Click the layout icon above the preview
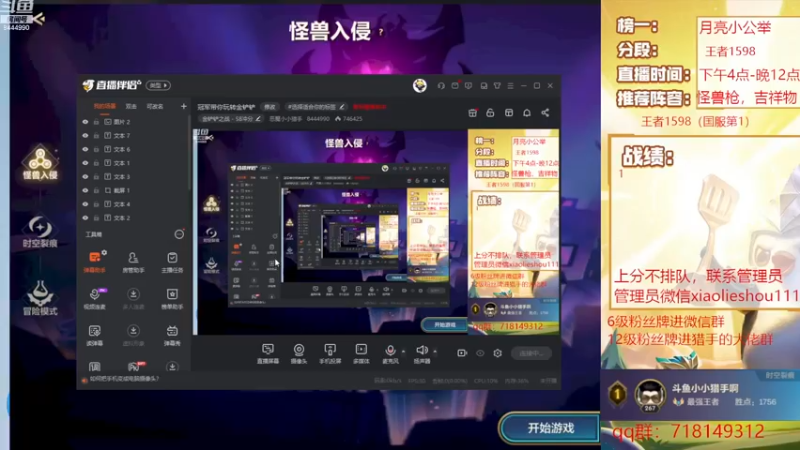This screenshot has height=450, width=800. (x=509, y=113)
